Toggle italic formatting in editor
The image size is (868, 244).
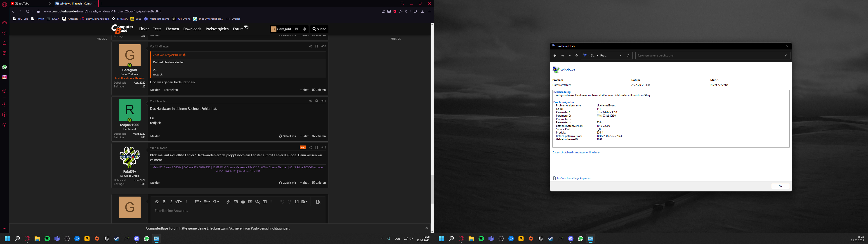171,202
